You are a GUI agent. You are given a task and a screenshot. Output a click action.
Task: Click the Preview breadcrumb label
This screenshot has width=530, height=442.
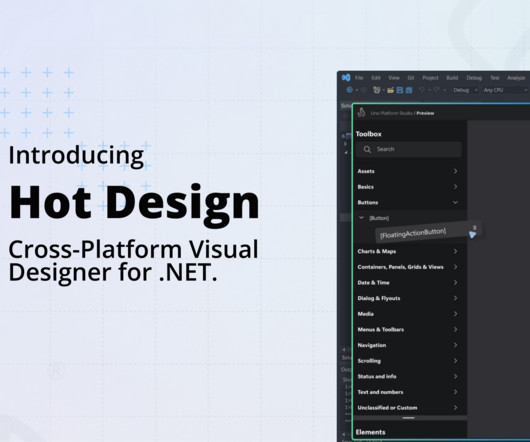pyautogui.click(x=425, y=113)
